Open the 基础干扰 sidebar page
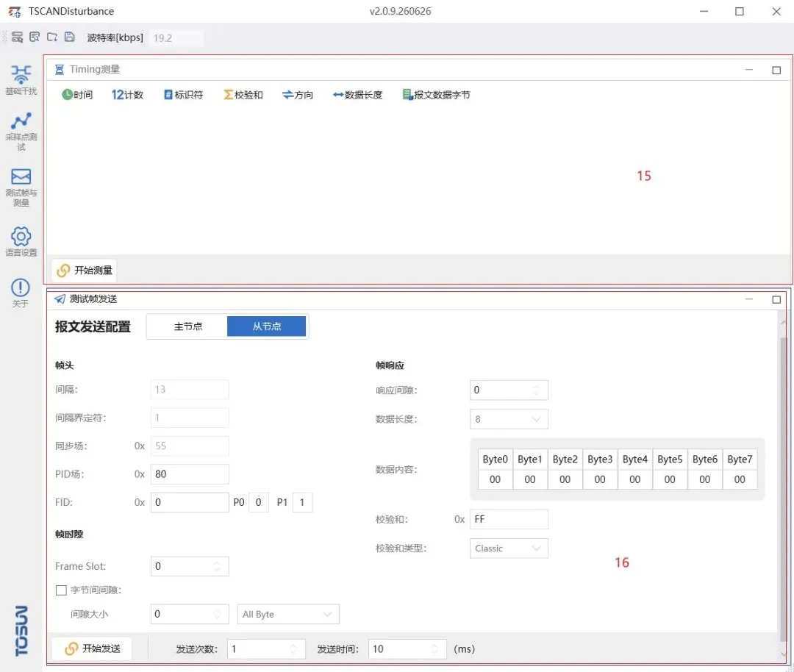 (x=21, y=80)
